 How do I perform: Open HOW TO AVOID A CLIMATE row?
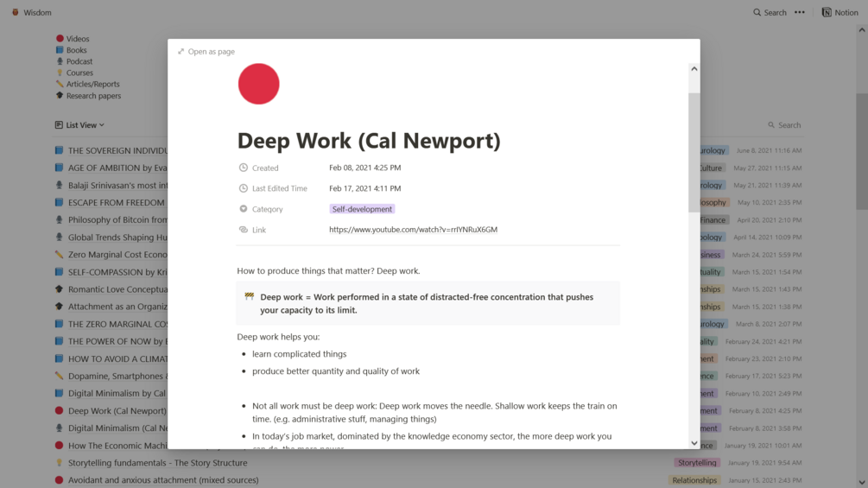(117, 359)
